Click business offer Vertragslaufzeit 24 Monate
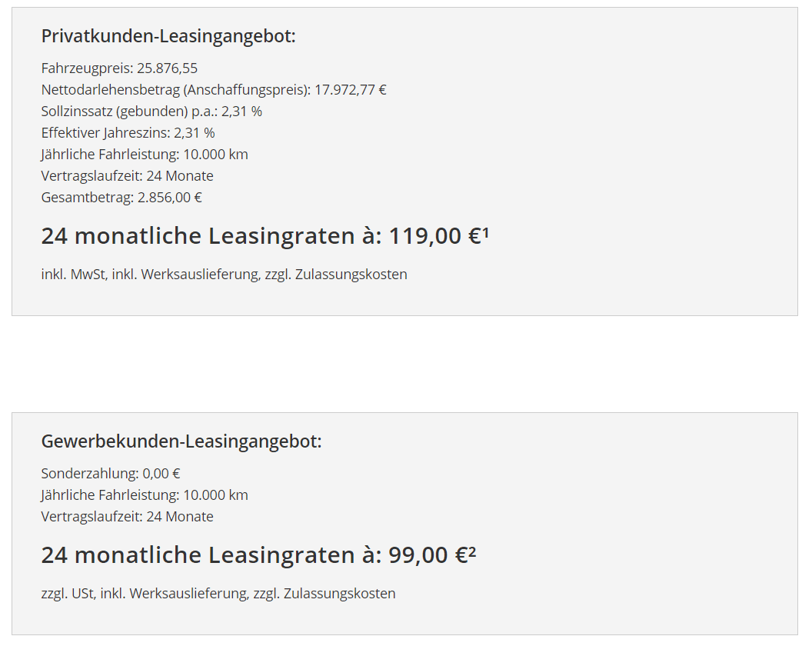812x646 pixels. 128,517
